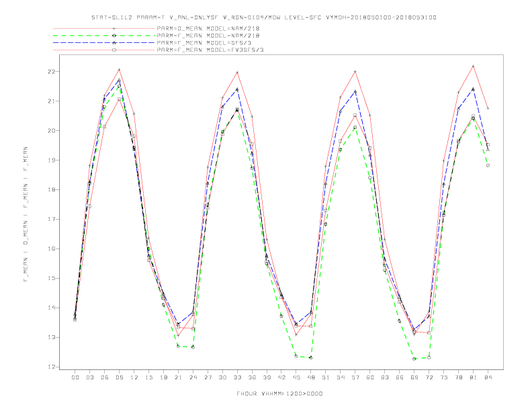This screenshot has width=532, height=411.
Task: Click the green NAM circle point at hour 69
Action: 414,359
